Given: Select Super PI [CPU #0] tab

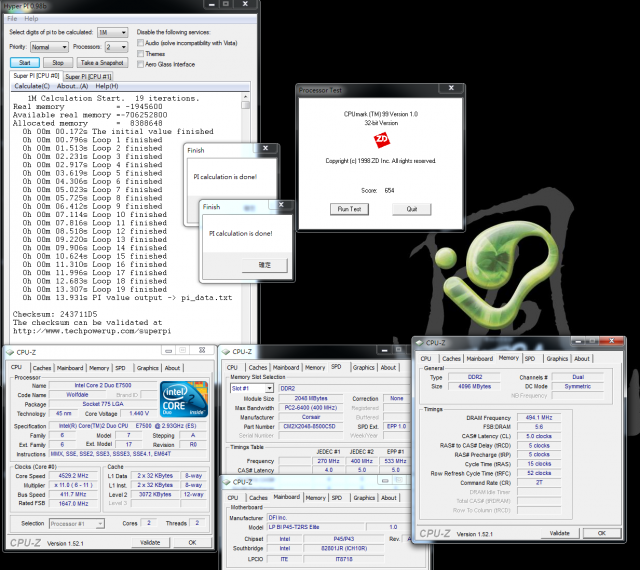Looking at the screenshot, I should pyautogui.click(x=36, y=76).
